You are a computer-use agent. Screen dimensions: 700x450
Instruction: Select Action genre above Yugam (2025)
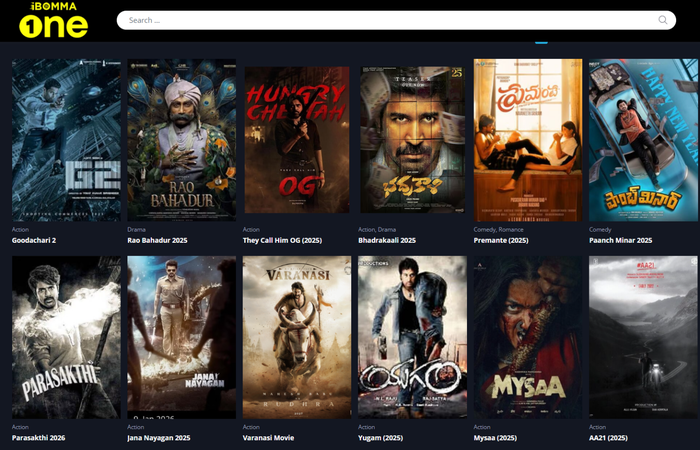tap(366, 427)
